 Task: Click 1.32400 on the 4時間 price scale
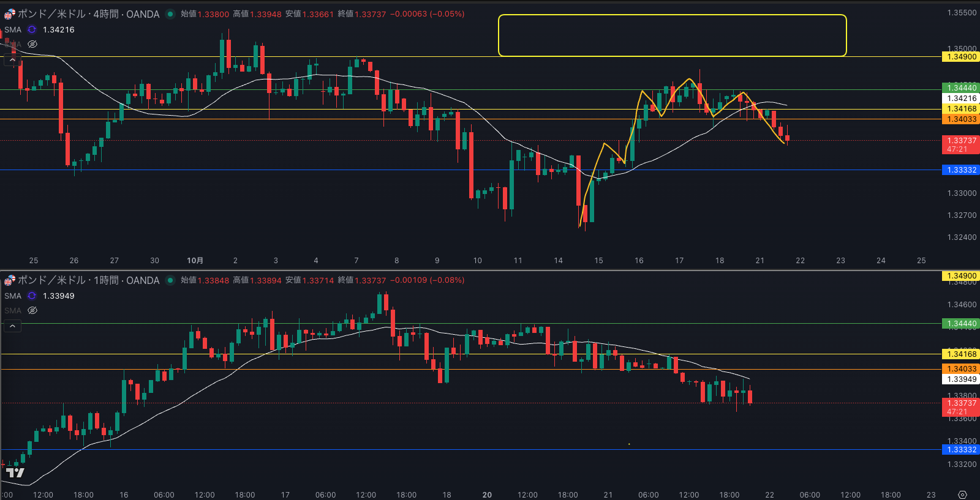[962, 237]
